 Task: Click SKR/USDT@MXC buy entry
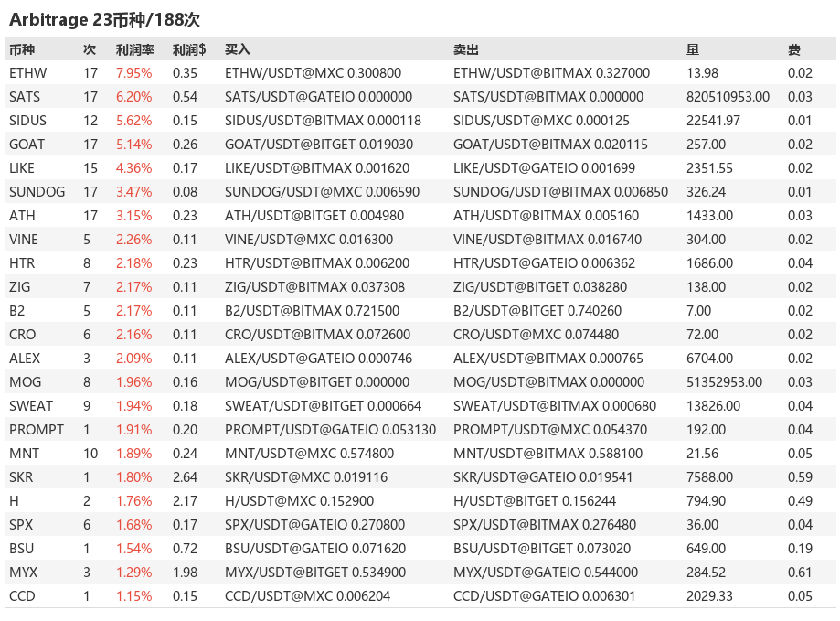click(306, 476)
